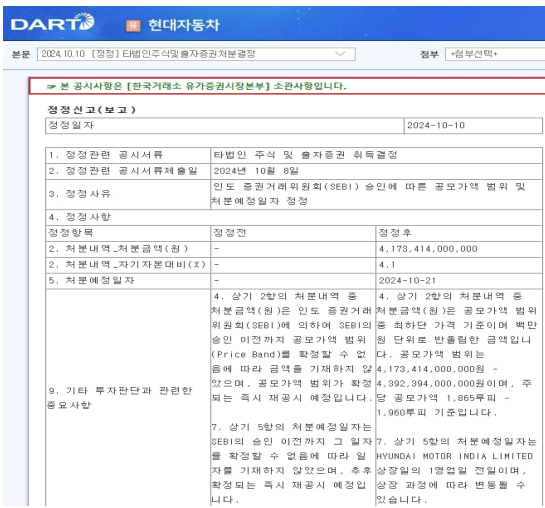Click the 정정일자 label cell
Screen dimensions: 545x508
coord(225,125)
